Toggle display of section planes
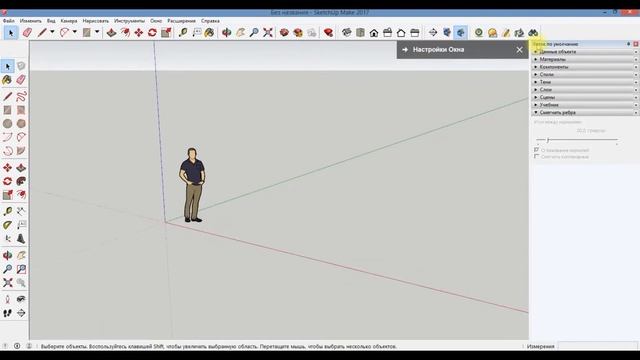This screenshot has height=360, width=640. [x=447, y=32]
